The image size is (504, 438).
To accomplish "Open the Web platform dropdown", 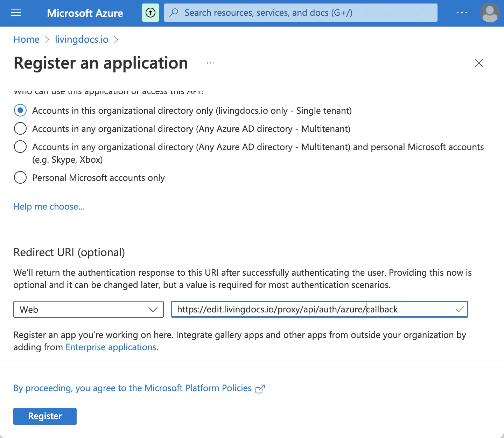I will coord(89,309).
